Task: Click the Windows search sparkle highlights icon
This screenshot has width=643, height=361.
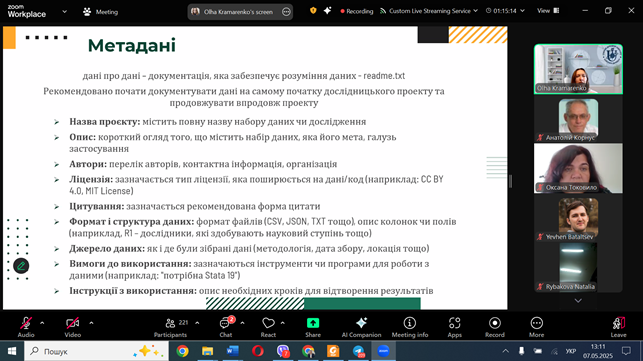Action: [x=148, y=351]
